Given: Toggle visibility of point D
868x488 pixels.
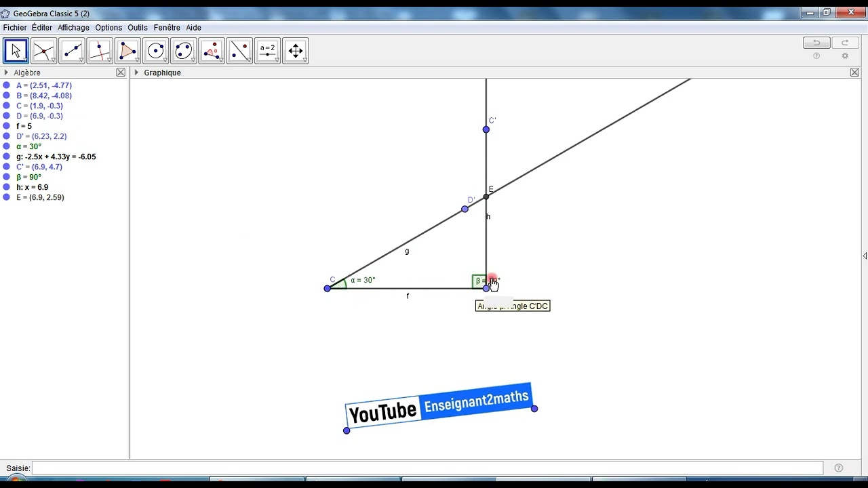Looking at the screenshot, I should (6, 116).
